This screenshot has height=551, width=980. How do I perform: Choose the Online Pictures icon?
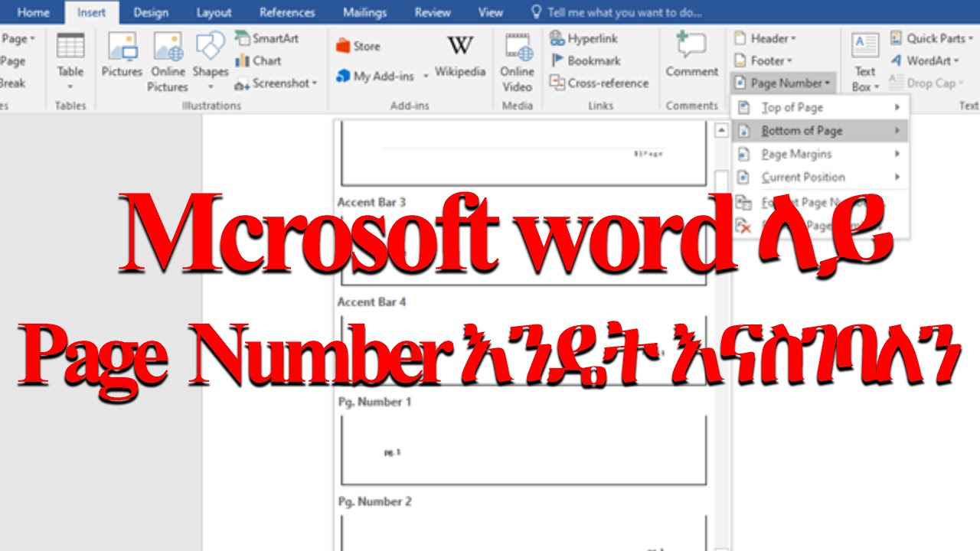tap(167, 63)
